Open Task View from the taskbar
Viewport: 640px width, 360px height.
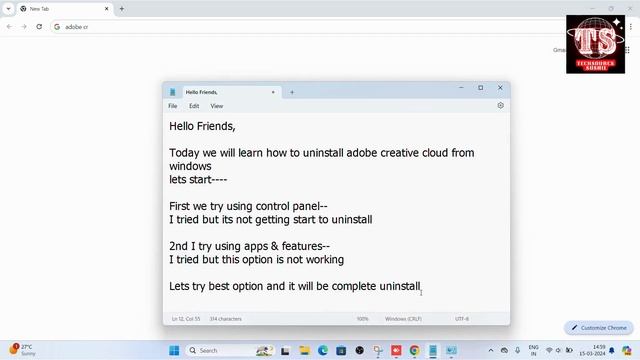click(285, 350)
